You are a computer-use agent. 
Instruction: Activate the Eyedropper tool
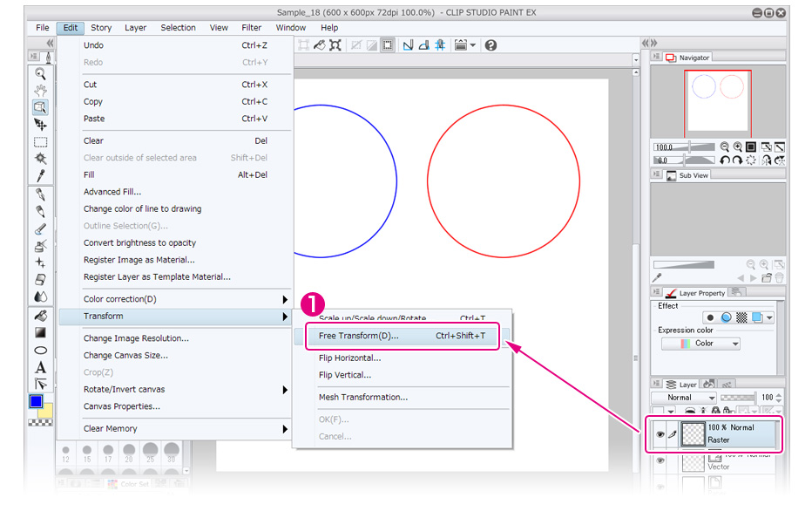click(39, 176)
